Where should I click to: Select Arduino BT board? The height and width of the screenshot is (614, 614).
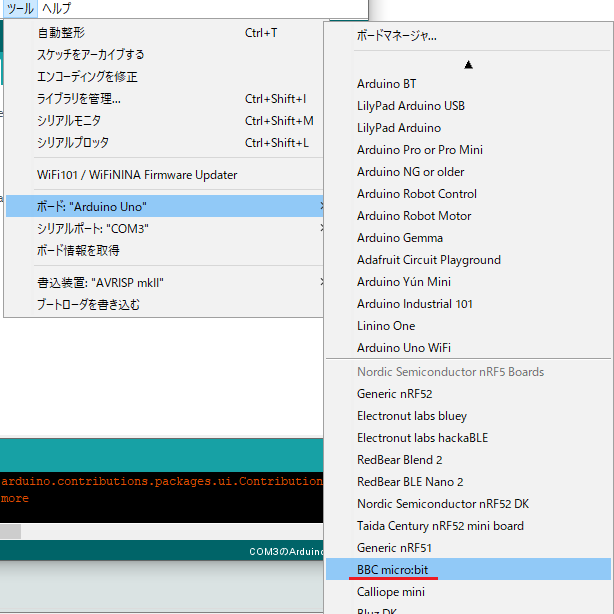468,84
